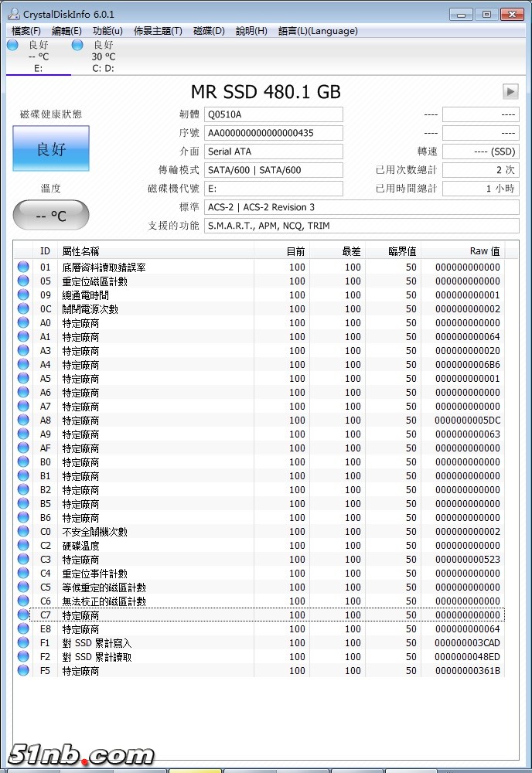Click the Serial ATA interface field
The image size is (532, 773).
[x=274, y=152]
